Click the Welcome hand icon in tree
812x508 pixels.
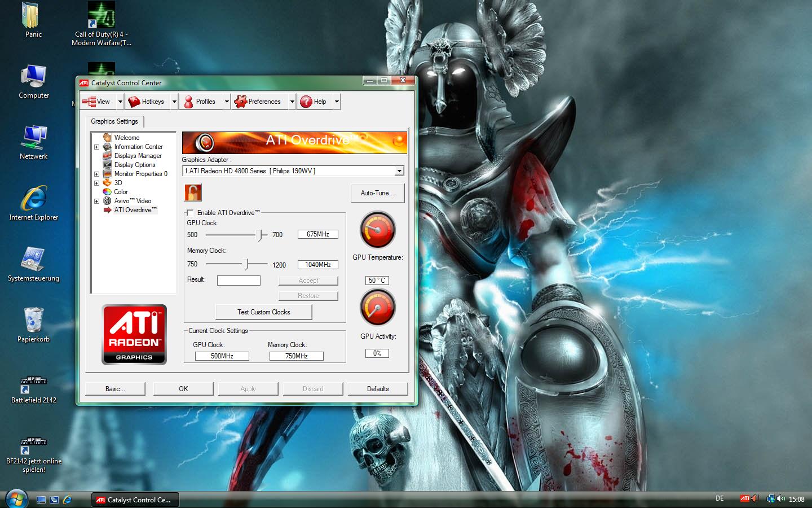point(107,138)
